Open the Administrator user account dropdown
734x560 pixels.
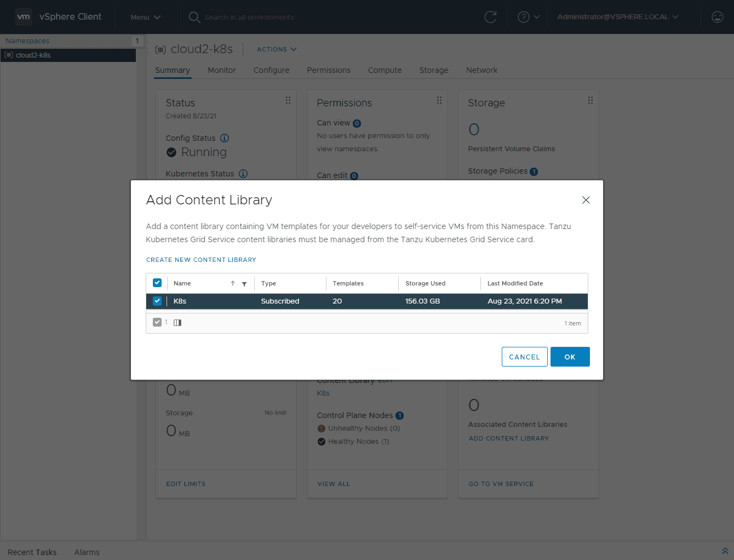click(617, 17)
